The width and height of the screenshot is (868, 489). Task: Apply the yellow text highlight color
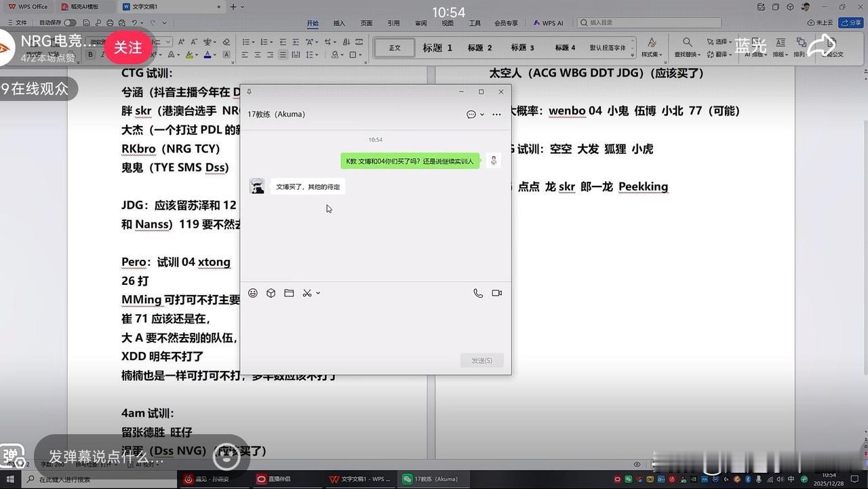tap(190, 55)
